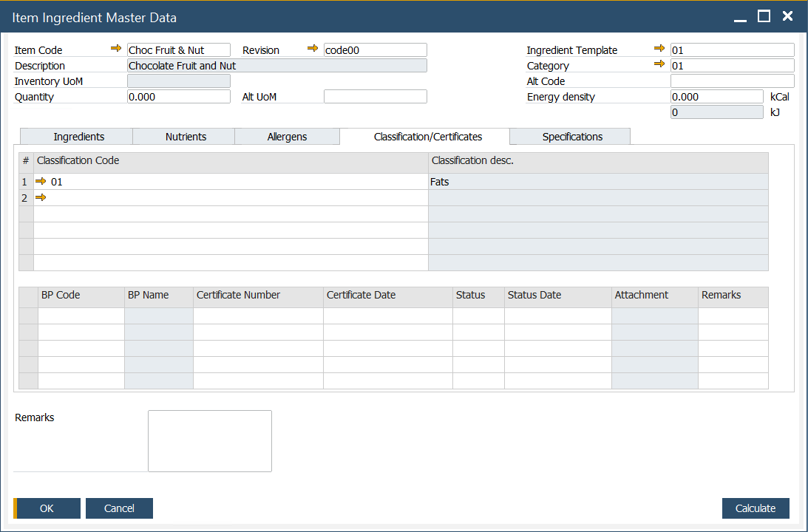The width and height of the screenshot is (808, 532).
Task: Click the link arrow in classification row 2
Action: [x=44, y=197]
